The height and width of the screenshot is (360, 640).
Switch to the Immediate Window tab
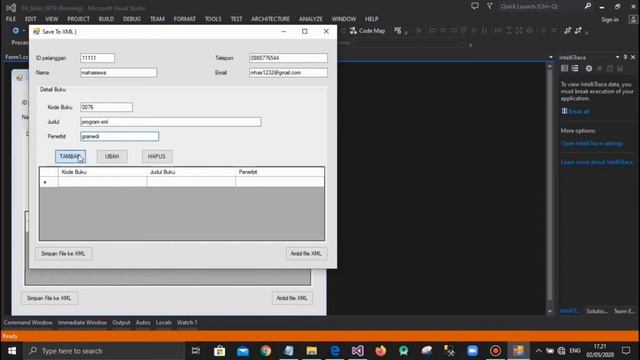[x=82, y=322]
